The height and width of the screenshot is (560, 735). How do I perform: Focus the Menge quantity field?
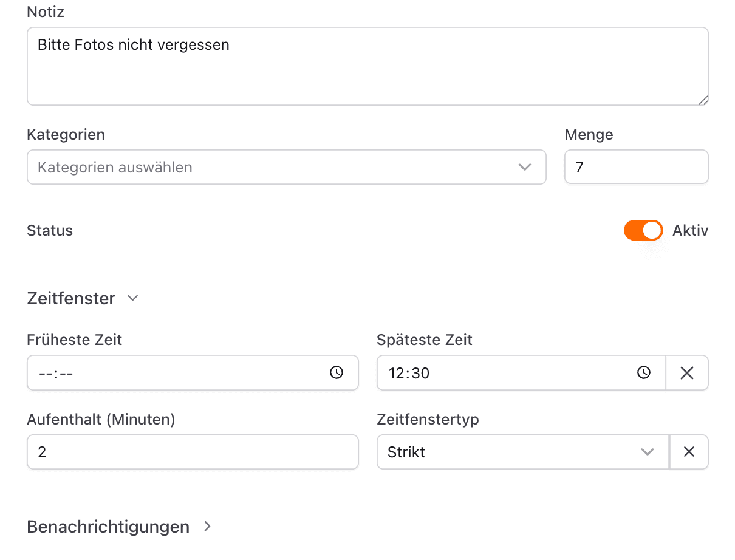coord(635,167)
